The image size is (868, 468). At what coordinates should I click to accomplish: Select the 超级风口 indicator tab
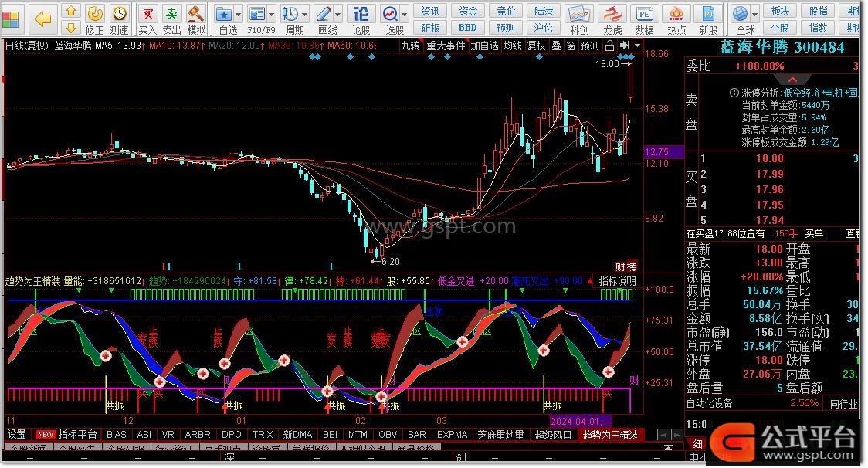point(552,436)
